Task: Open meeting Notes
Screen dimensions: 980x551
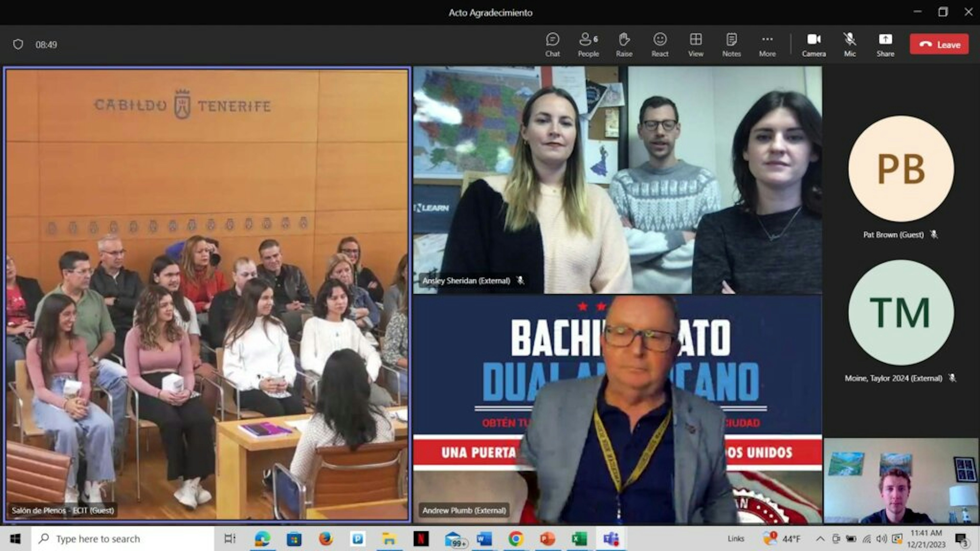Action: tap(731, 44)
